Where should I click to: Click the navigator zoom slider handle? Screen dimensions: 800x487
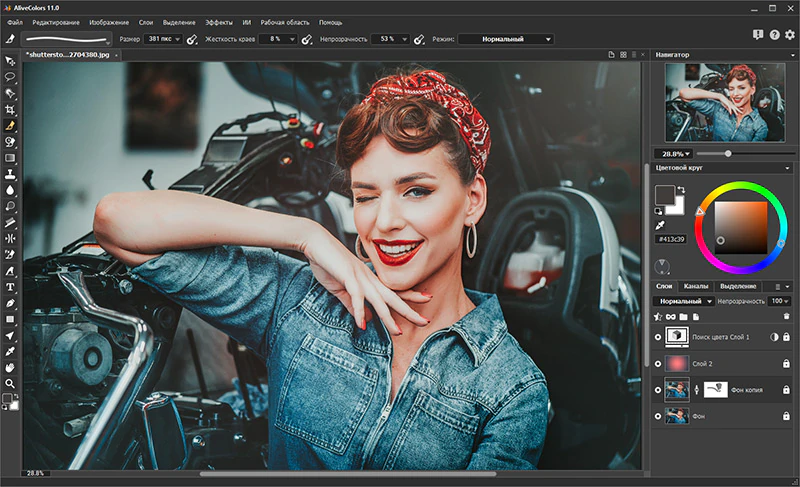tap(728, 153)
